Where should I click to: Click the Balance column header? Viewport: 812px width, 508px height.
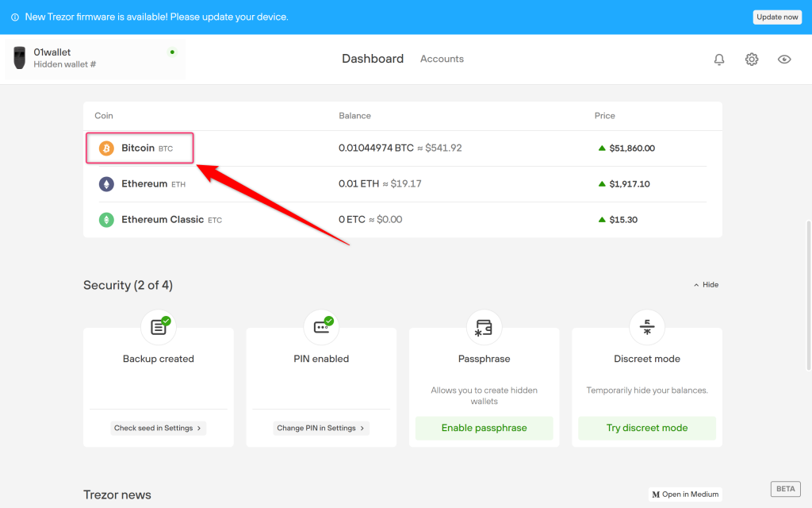354,116
